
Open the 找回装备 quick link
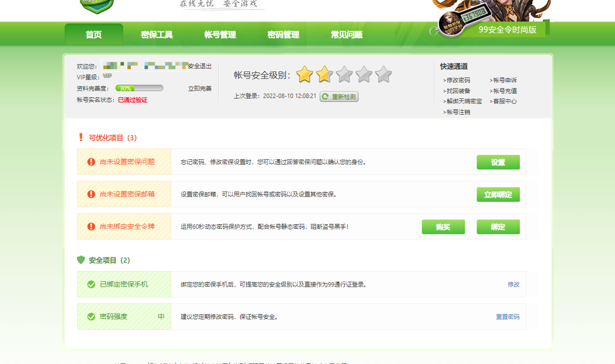coord(458,91)
